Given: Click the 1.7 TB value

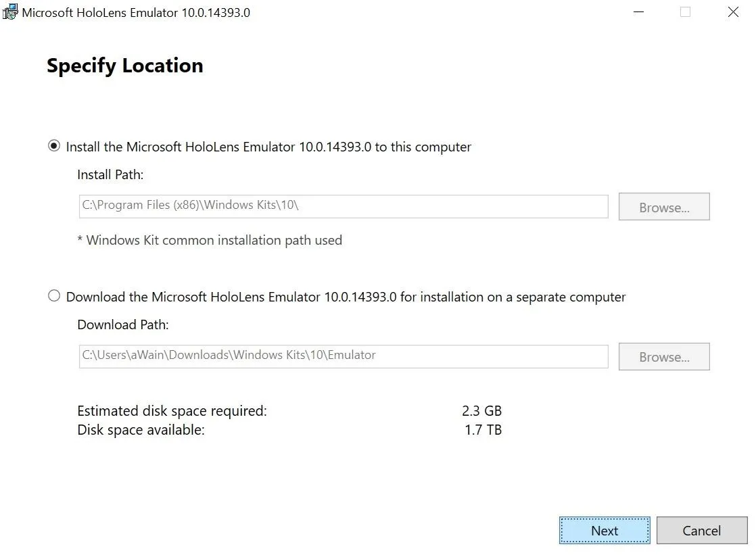Looking at the screenshot, I should point(483,430).
